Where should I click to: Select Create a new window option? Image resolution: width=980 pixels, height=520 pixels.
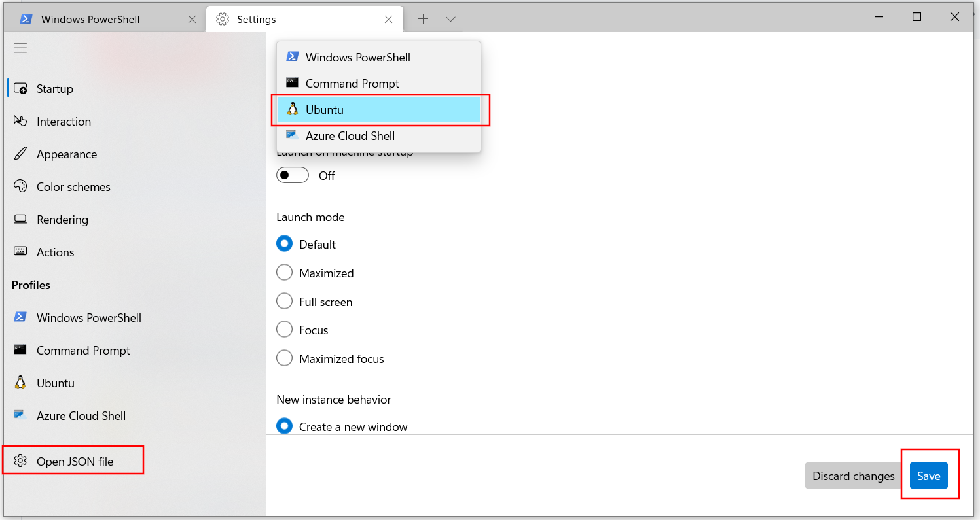point(284,426)
